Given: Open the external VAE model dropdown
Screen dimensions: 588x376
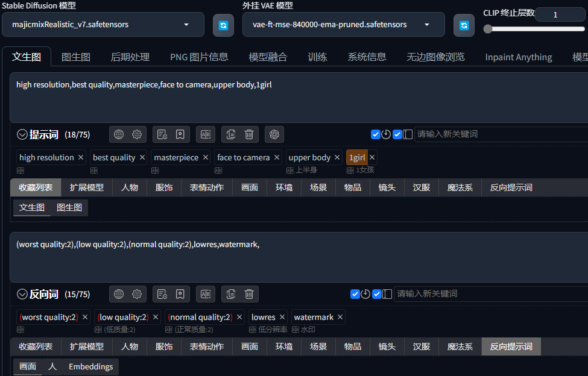Looking at the screenshot, I should [x=344, y=25].
